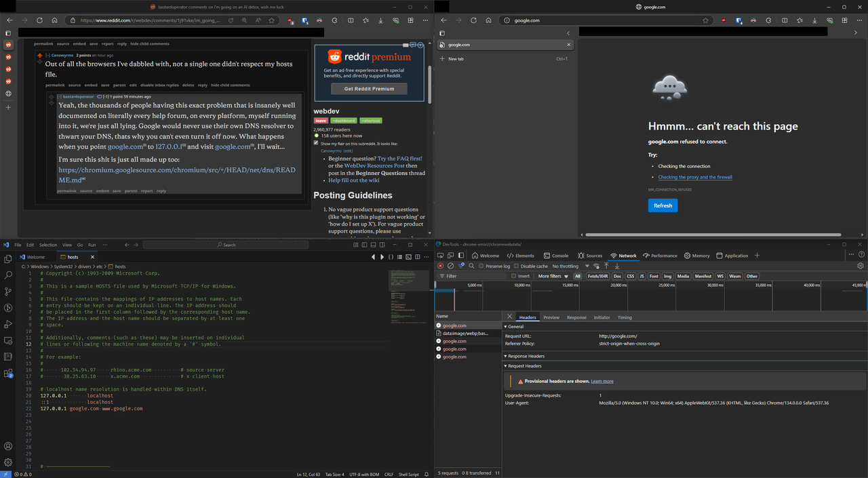Select the Doc request type filter
Viewport: 868px width, 478px height.
coord(617,276)
